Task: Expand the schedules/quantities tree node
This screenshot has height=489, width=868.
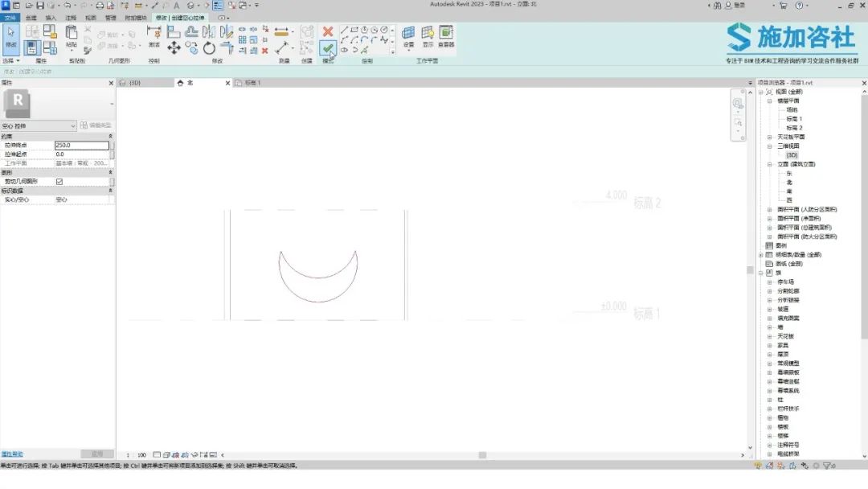Action: [760, 255]
